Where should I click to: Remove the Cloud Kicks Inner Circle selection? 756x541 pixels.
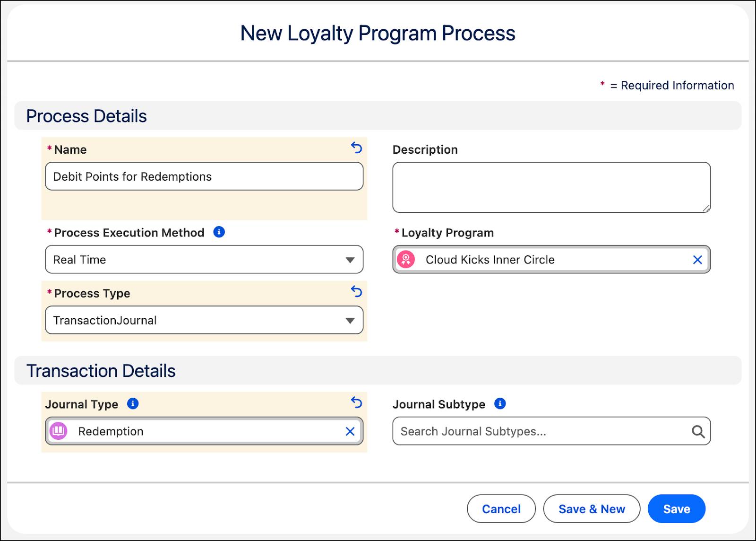point(697,259)
